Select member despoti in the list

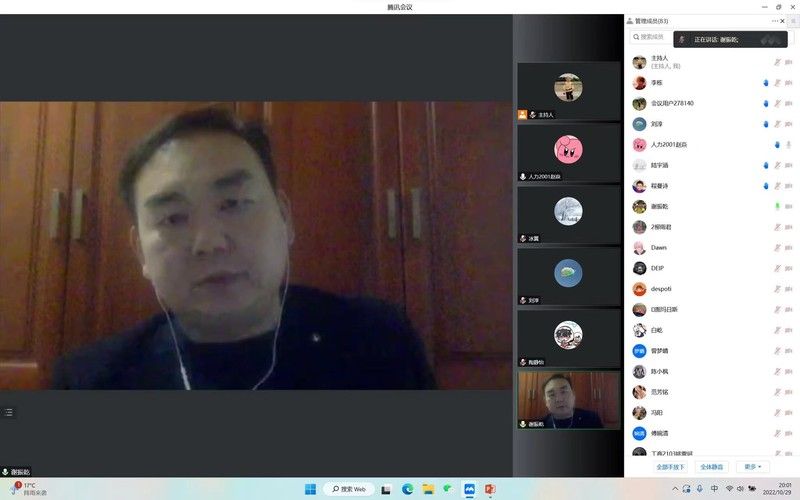tap(661, 288)
